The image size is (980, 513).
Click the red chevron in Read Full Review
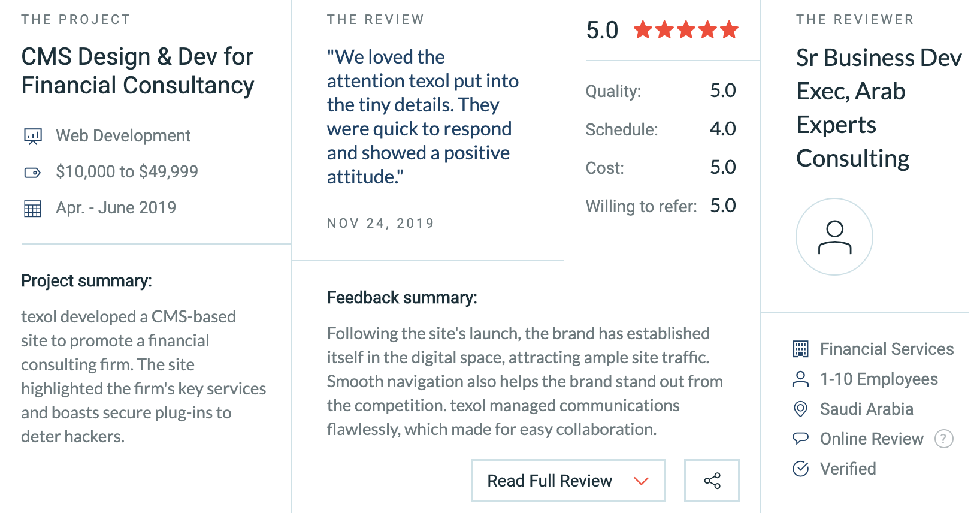click(x=641, y=481)
